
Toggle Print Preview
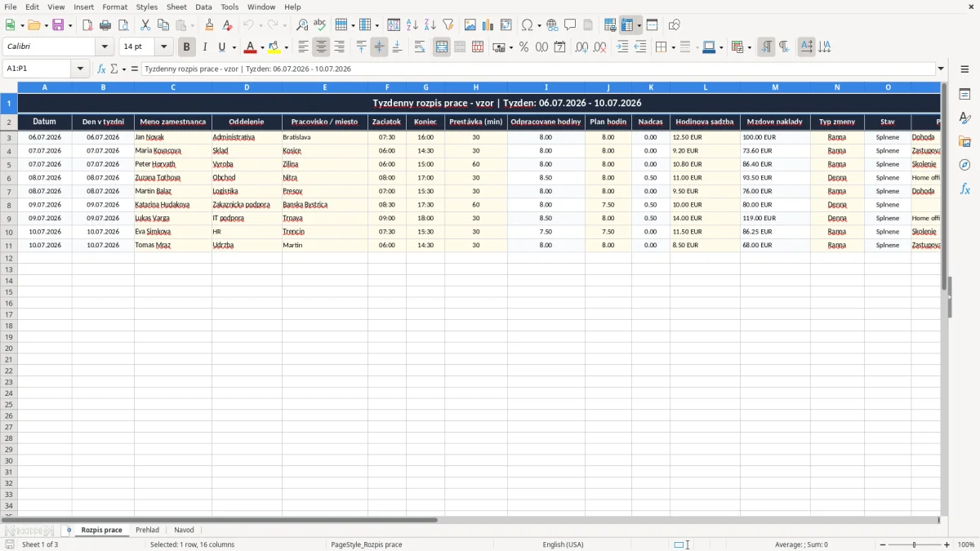(123, 25)
